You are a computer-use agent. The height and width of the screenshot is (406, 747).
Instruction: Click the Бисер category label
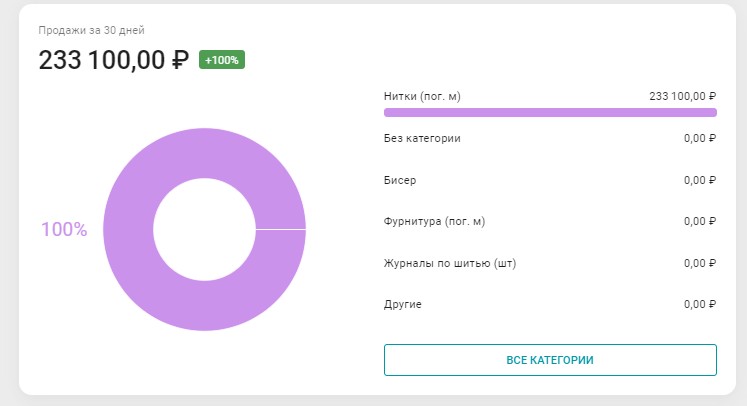400,180
